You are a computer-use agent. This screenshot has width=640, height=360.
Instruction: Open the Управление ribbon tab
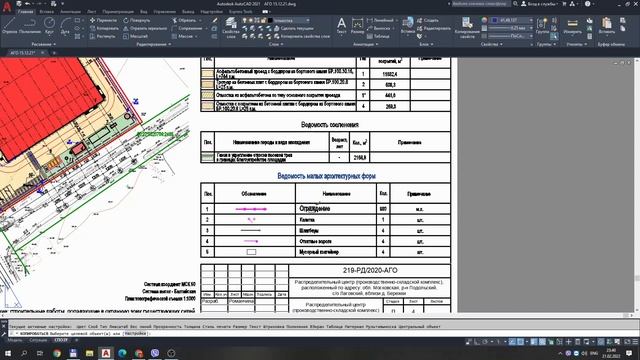(x=165, y=12)
